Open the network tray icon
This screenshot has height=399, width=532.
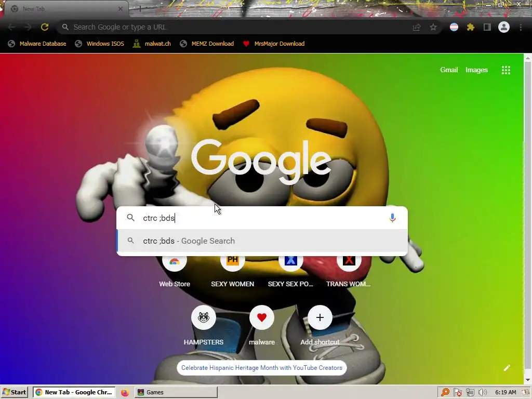point(470,392)
